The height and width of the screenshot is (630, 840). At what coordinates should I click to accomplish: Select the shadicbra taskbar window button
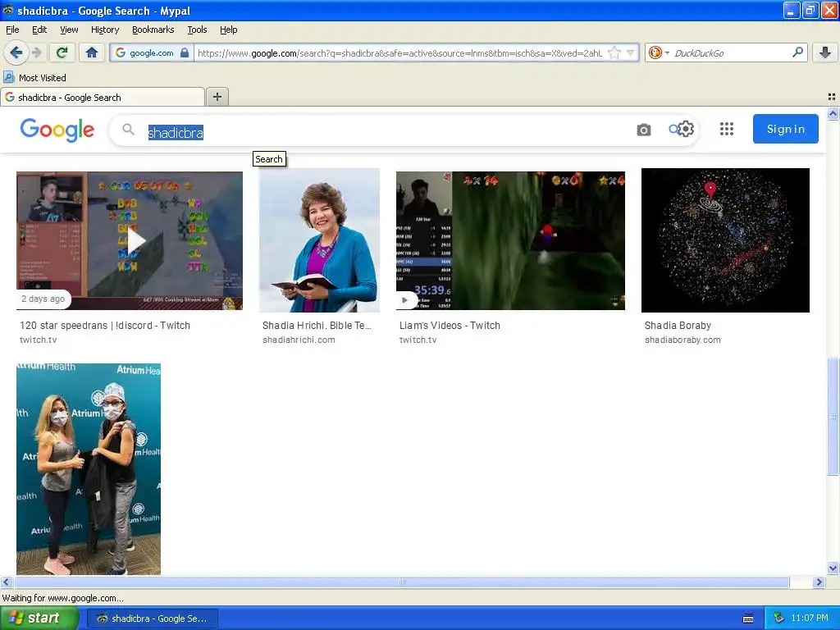(x=152, y=619)
